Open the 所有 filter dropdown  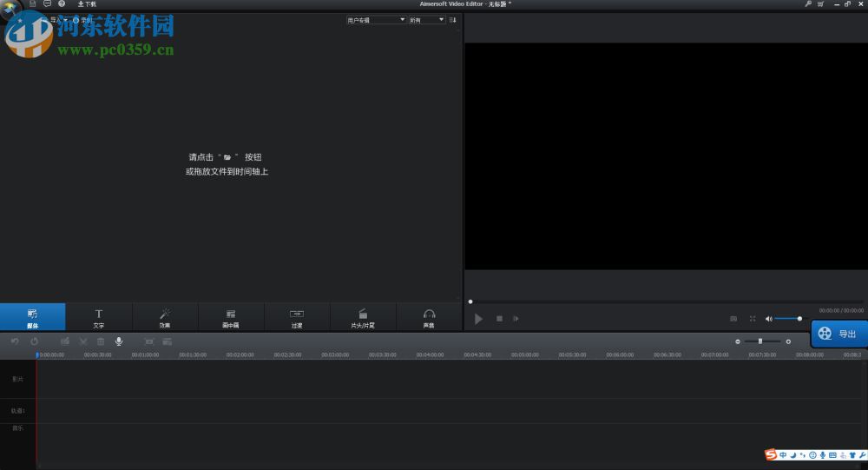(x=427, y=20)
